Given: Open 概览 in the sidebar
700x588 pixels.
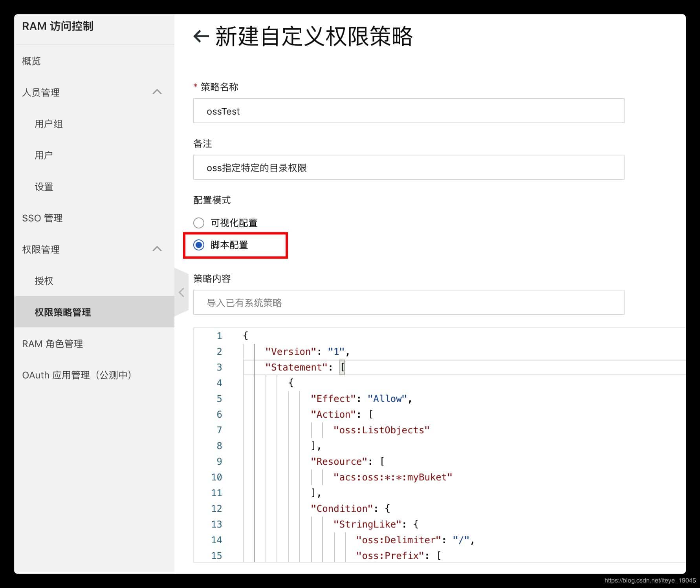Looking at the screenshot, I should [x=31, y=61].
